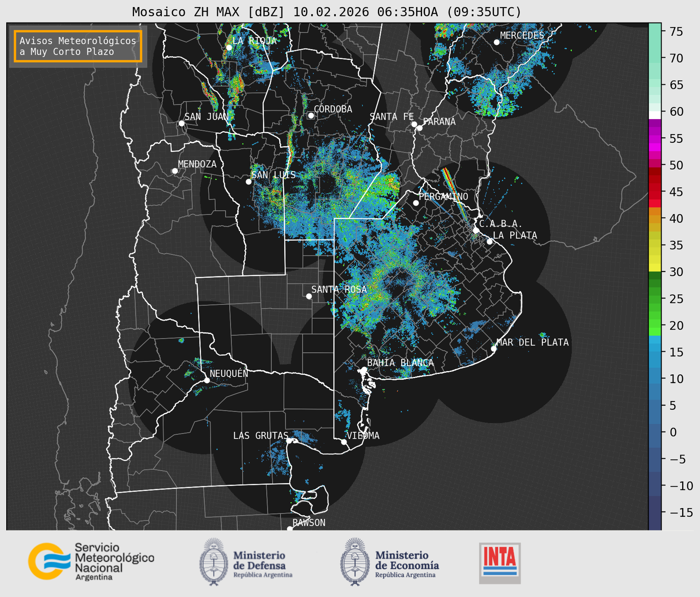
Task: Click the SANTA FE city marker dot
Action: tap(414, 124)
